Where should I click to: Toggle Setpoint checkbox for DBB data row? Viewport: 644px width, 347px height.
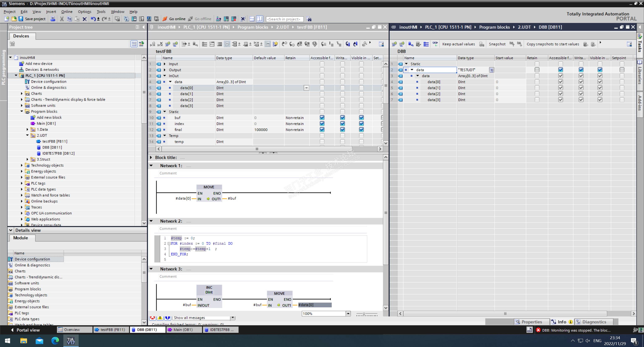(x=622, y=70)
